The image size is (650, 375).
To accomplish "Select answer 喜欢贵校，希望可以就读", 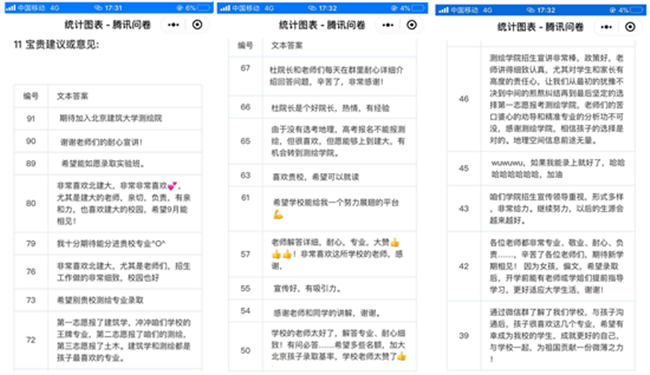I will click(315, 177).
